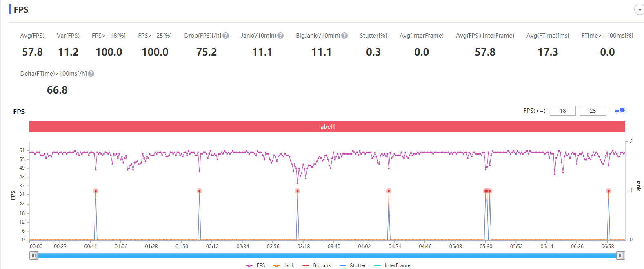Open help icon beside BigJank(/10min)
Screen dimensions: 644x269
click(x=344, y=36)
